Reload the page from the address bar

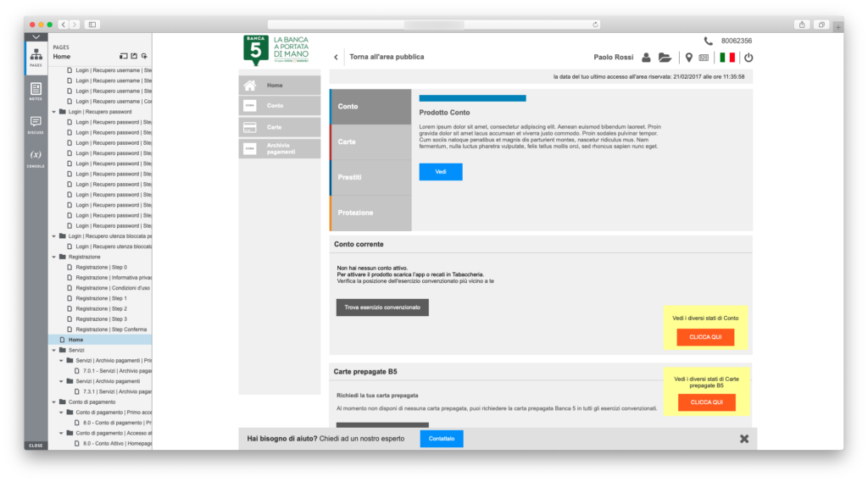(595, 25)
